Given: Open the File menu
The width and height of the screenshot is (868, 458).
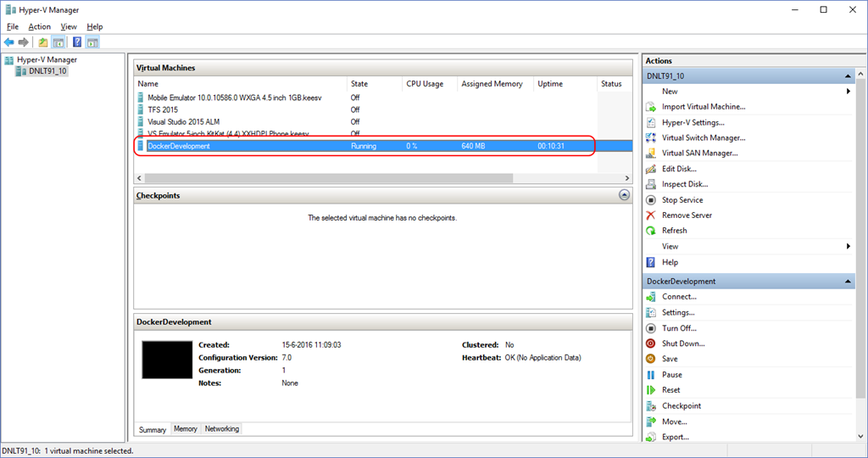Looking at the screenshot, I should click(x=12, y=26).
